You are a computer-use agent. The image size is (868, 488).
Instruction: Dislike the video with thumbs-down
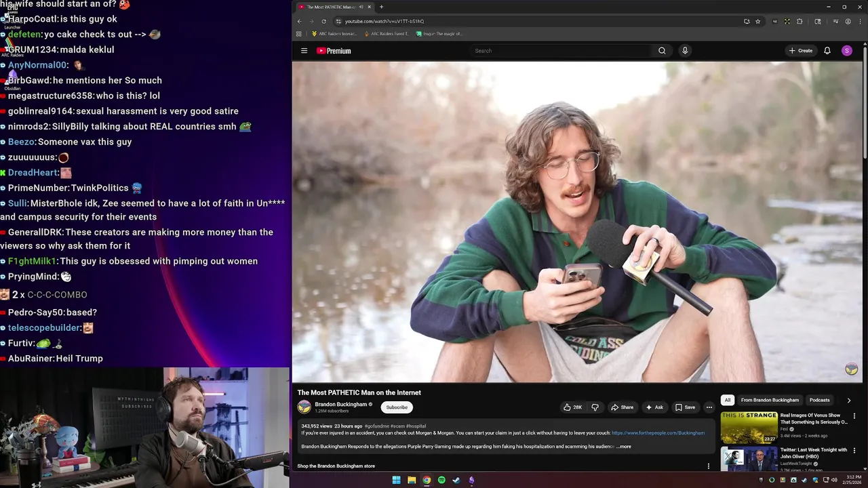595,407
